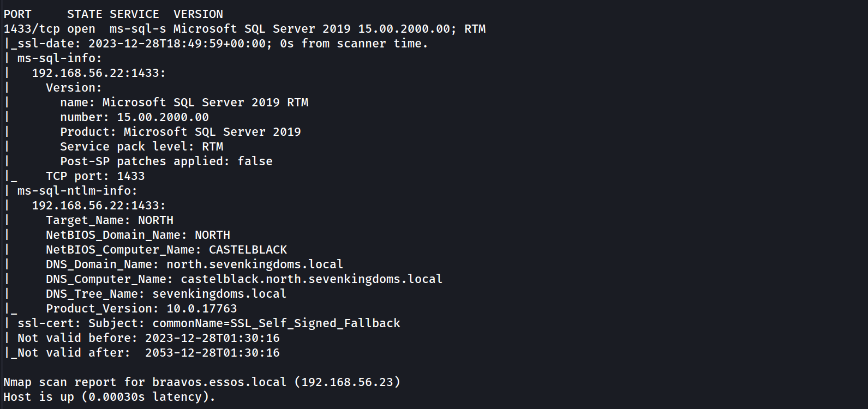Click castelblack.north.sevenkingdoms.local DNS computer name
Viewport: 868px width, 409px height.
pyautogui.click(x=312, y=279)
